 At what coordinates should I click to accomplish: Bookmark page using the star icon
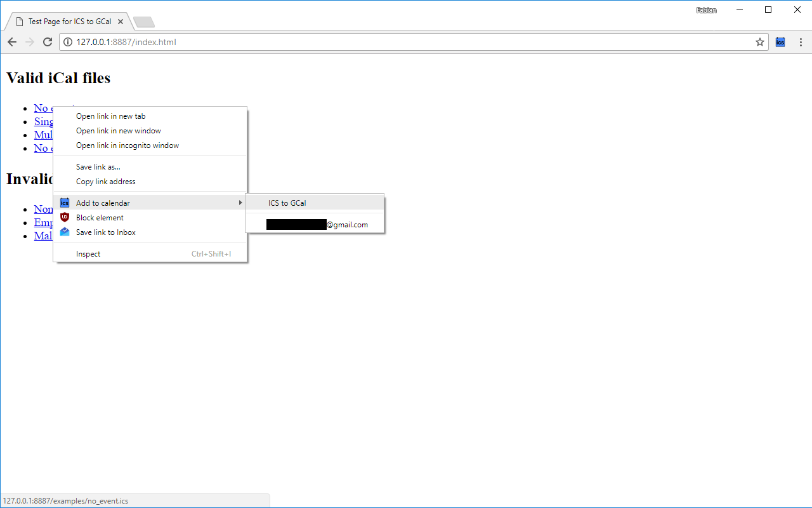click(x=759, y=42)
